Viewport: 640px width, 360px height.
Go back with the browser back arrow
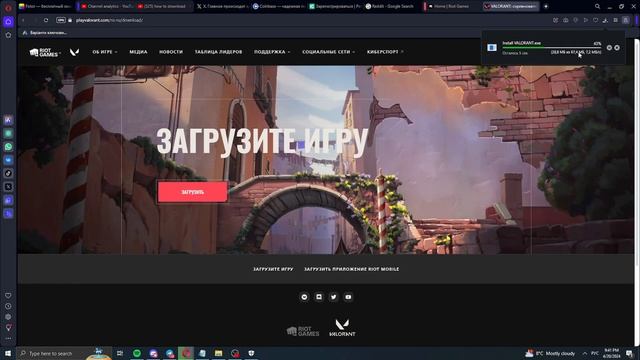pos(23,20)
